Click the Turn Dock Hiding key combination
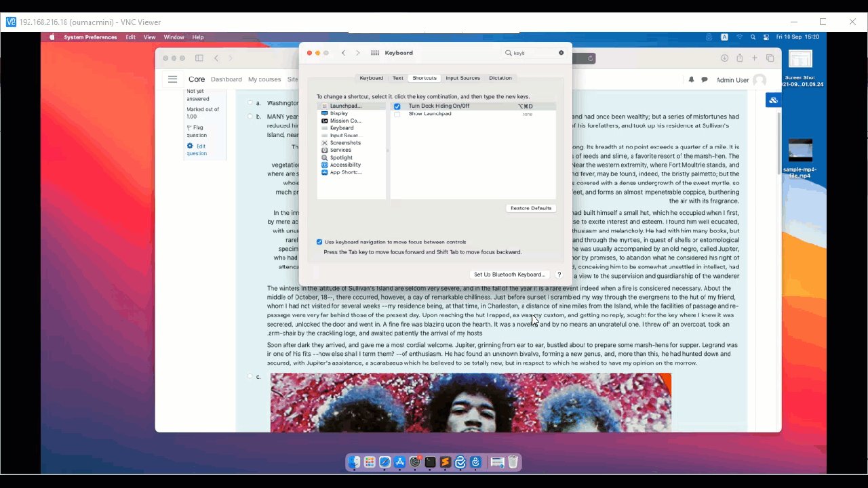The height and width of the screenshot is (488, 868). pos(526,106)
